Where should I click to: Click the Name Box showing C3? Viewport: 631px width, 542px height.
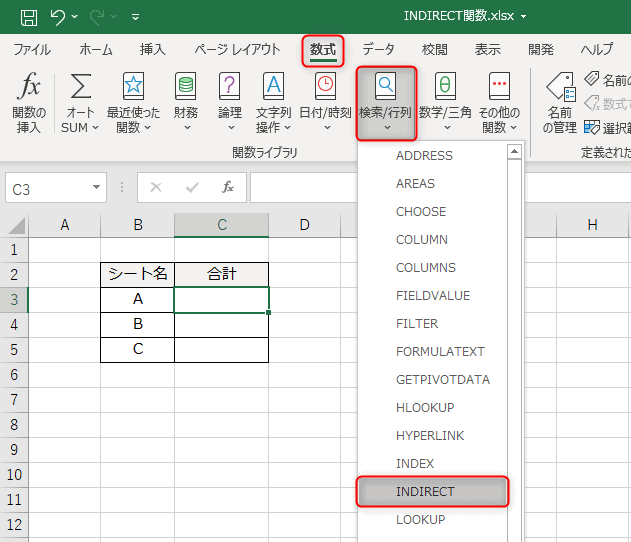(56, 188)
